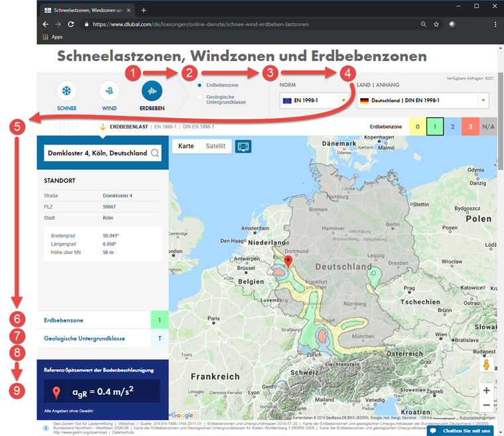
Task: Click the Stadt value Köln
Action: [108, 218]
